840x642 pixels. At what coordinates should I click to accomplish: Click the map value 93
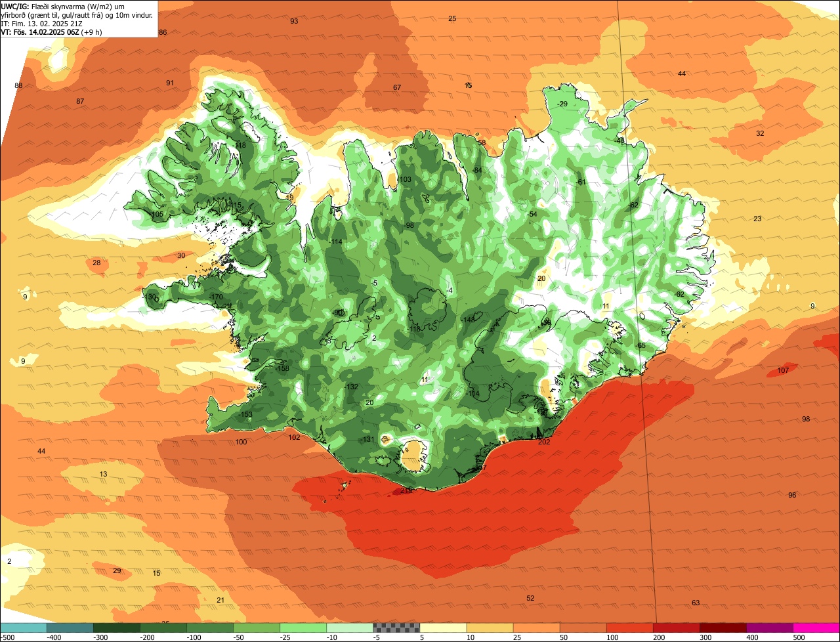pos(294,21)
